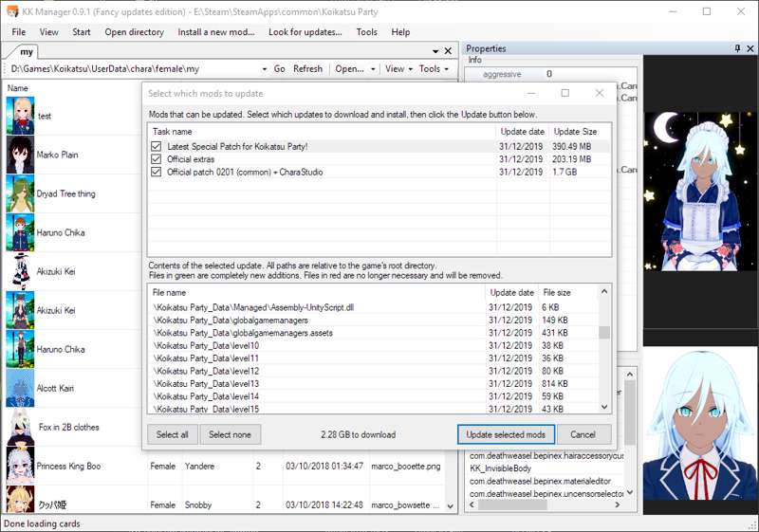The height and width of the screenshot is (532, 759).
Task: Select the Fox in 2B clothes thumbnail
Action: [20, 427]
